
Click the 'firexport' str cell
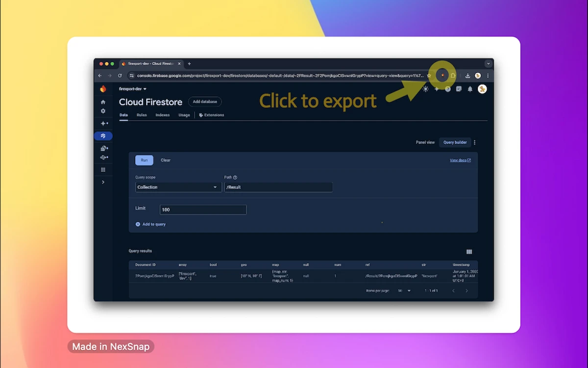tap(430, 276)
